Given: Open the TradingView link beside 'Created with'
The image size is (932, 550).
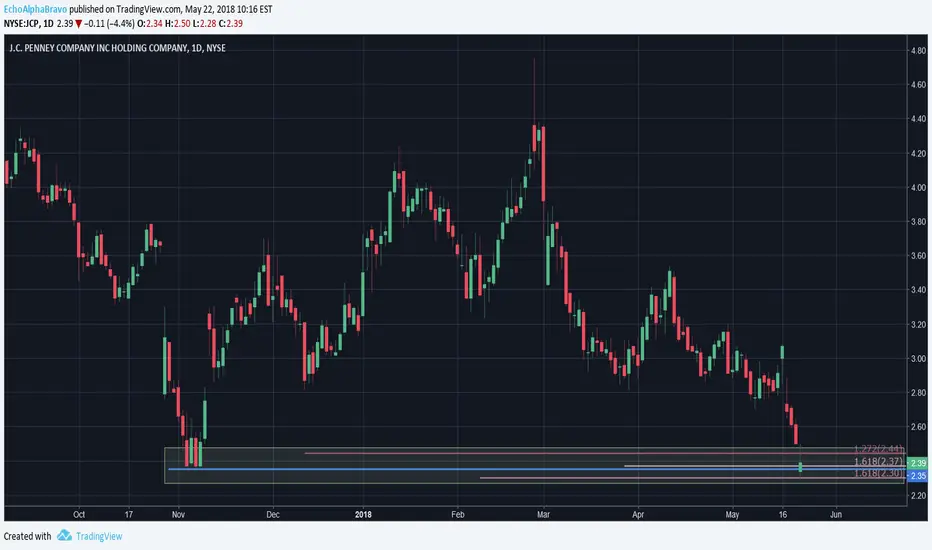Looking at the screenshot, I should [99, 536].
